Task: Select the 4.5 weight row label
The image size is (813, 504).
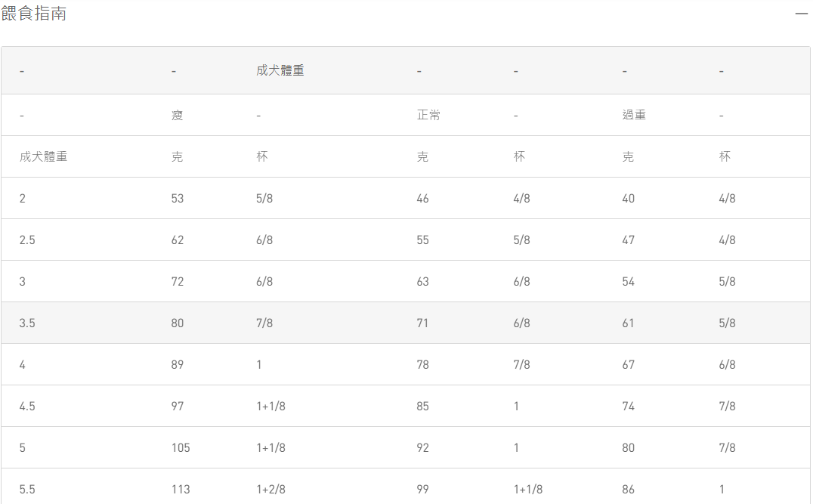Action: (27, 407)
